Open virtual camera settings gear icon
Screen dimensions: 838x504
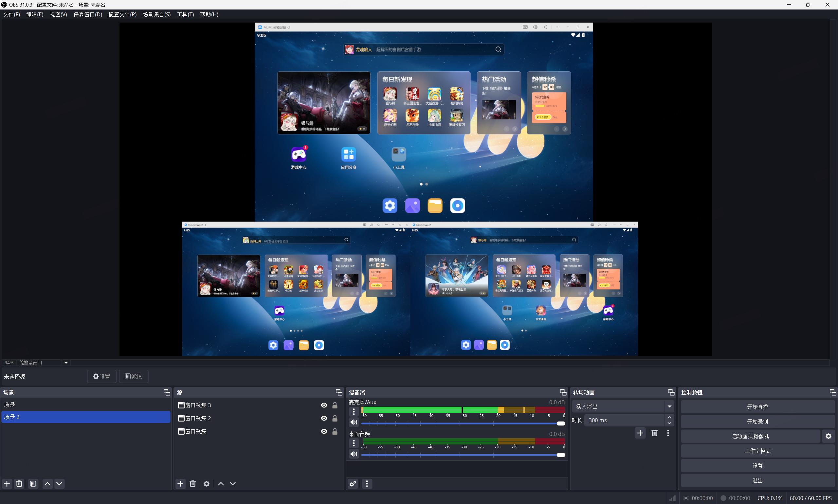[828, 436]
